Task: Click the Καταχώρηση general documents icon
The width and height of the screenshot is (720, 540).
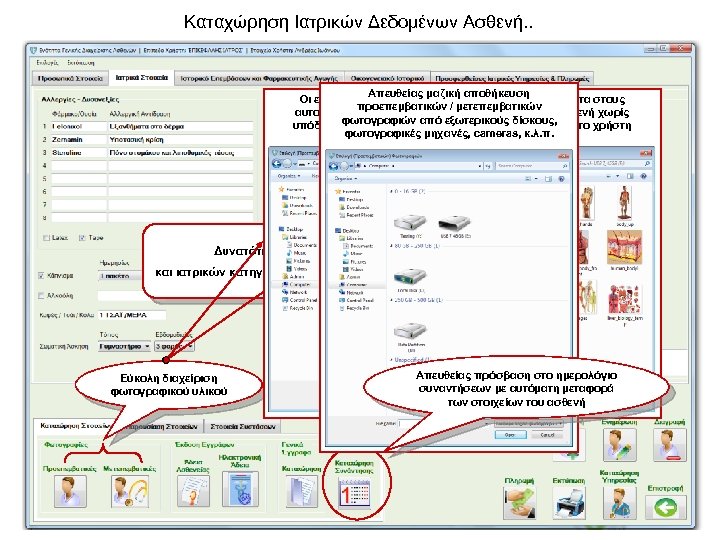Action: [x=301, y=491]
